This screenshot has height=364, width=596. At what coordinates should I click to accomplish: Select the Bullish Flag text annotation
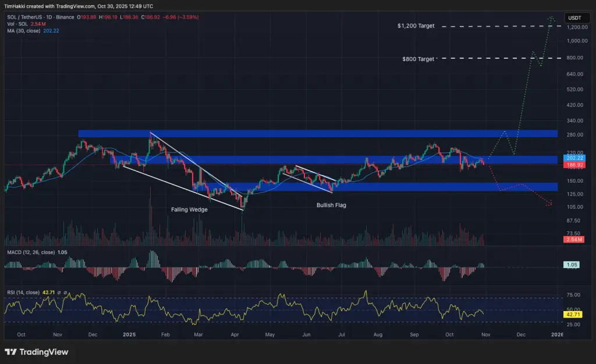[331, 205]
